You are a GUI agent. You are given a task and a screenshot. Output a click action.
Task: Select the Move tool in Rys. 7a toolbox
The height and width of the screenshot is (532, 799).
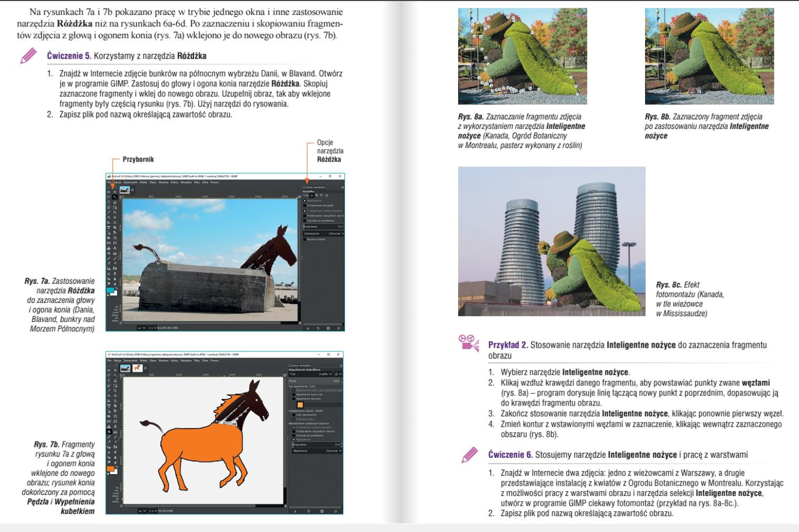[115, 217]
